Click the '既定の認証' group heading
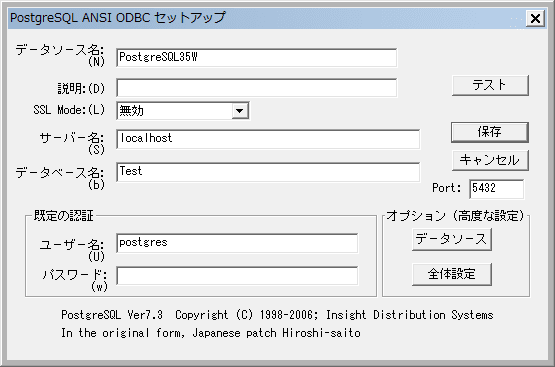The width and height of the screenshot is (555, 367). tap(63, 216)
